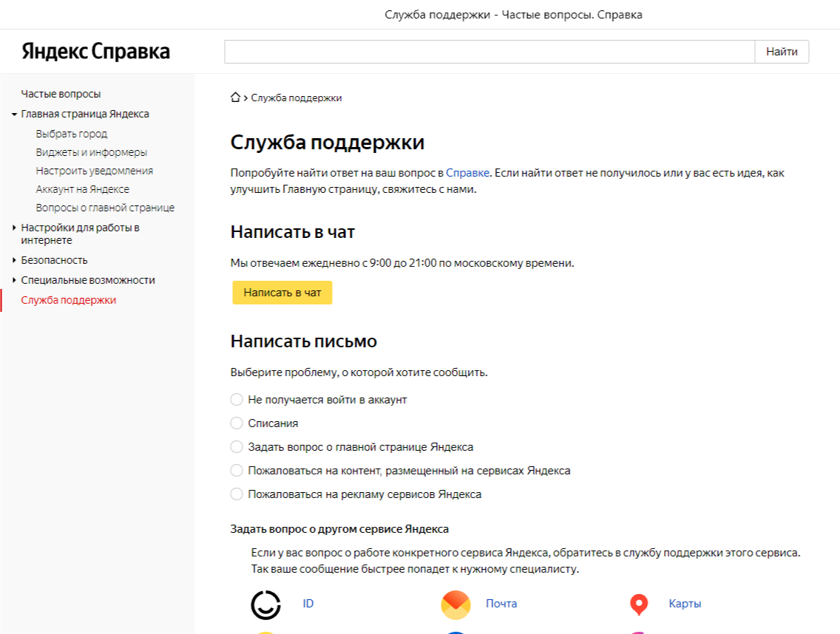Image resolution: width=840 pixels, height=634 pixels.
Task: Open 'Специальные возможности' sidebar label
Action: 88,280
